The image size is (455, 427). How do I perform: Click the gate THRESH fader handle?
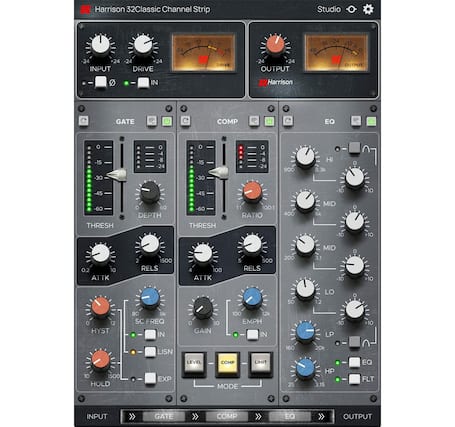tap(117, 174)
